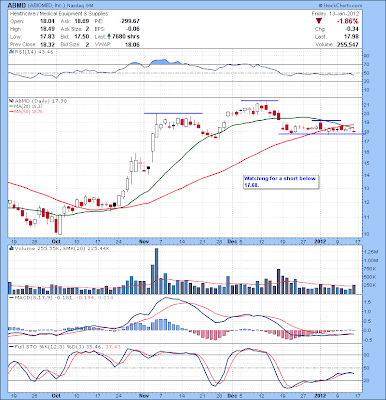Click the red MA(50) legend line
The image size is (386, 400).
coord(26,112)
